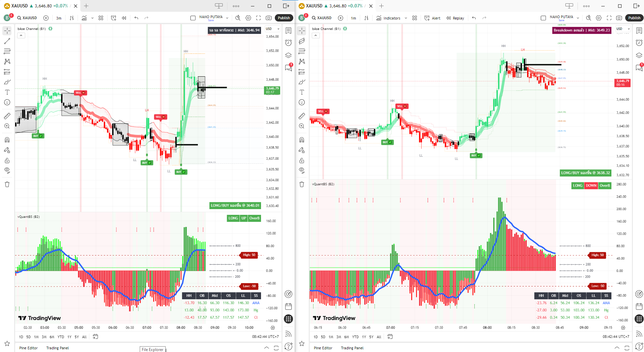This screenshot has height=352, width=644.
Task: Open chart settings gear on the 1m chart
Action: coord(599,18)
